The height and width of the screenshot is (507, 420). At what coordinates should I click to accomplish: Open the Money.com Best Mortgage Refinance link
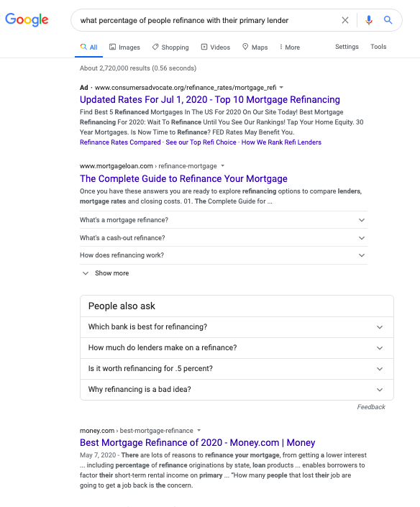point(198,442)
